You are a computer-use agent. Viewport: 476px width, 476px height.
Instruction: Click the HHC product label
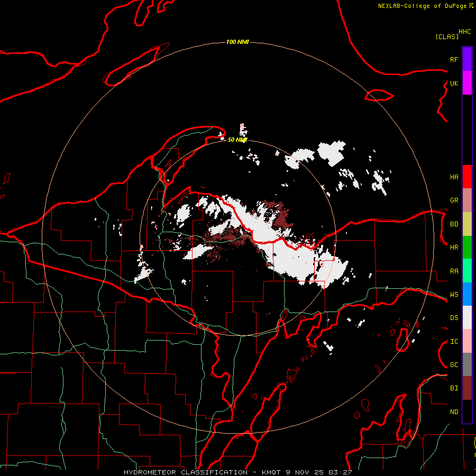click(464, 32)
